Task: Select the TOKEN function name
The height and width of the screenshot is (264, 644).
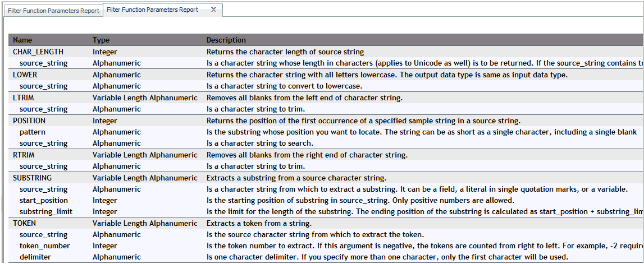Action: click(24, 224)
